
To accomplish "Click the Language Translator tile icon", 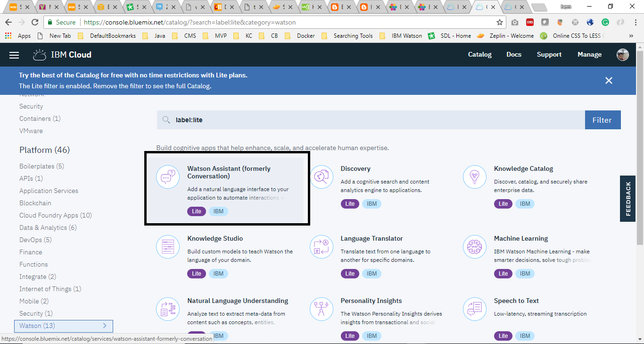I will pos(321,247).
